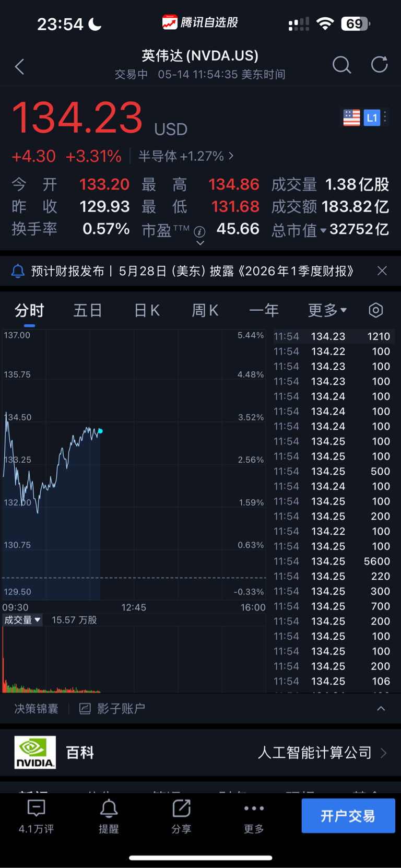Tap the earnings disclosure 2026年1季度财报 text
This screenshot has width=401, height=868.
tap(296, 271)
